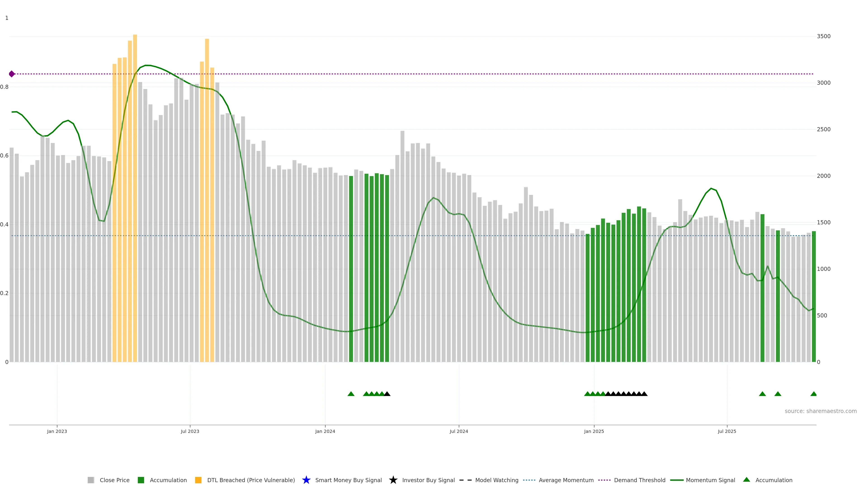Click the green triangle Accumulation legend icon
The width and height of the screenshot is (868, 488).
pos(746,480)
